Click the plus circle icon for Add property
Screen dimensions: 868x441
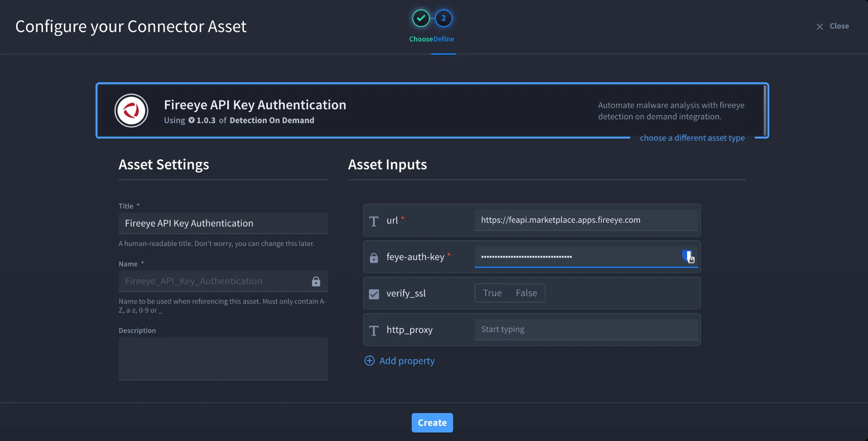(x=370, y=361)
